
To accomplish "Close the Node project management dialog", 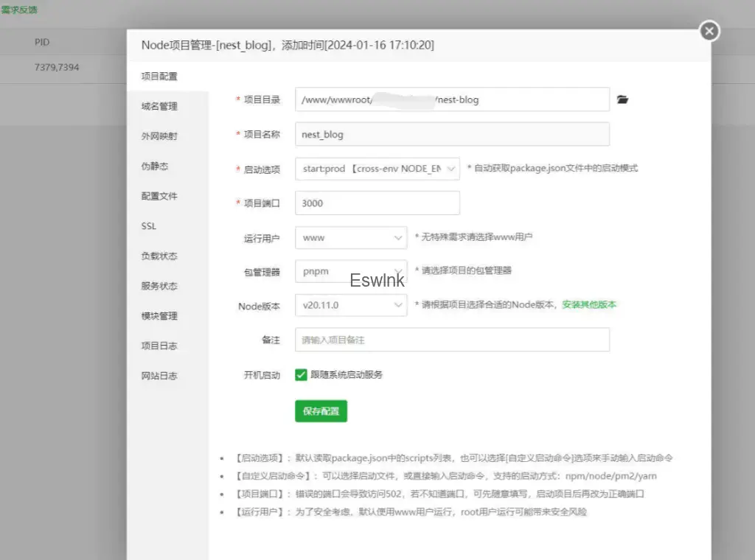I will click(709, 31).
